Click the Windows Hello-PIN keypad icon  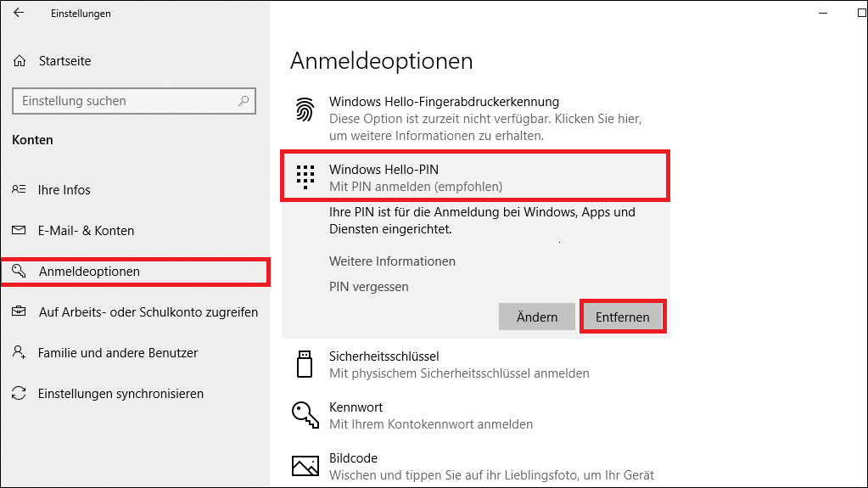pyautogui.click(x=305, y=176)
